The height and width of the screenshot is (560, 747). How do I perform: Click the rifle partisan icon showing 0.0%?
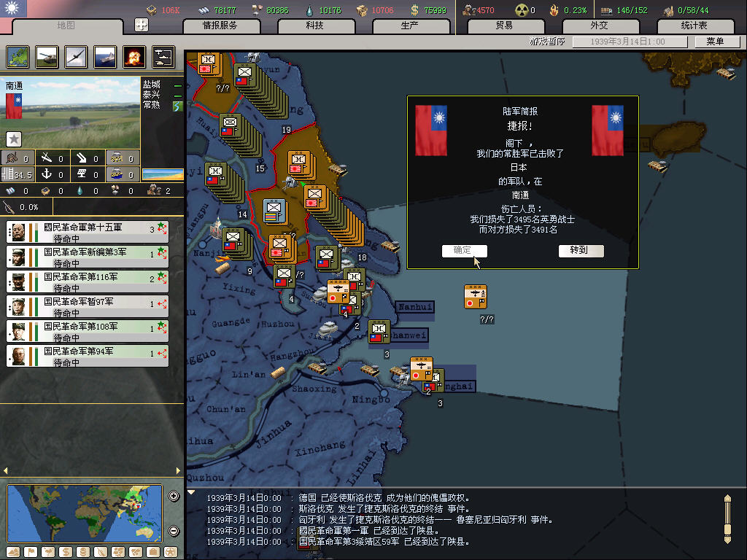[x=9, y=207]
